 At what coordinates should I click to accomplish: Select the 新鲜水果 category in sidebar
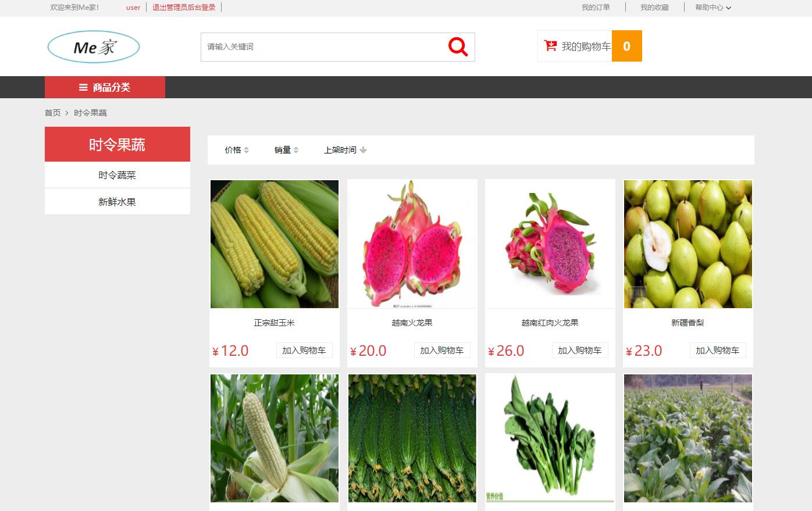pyautogui.click(x=117, y=201)
